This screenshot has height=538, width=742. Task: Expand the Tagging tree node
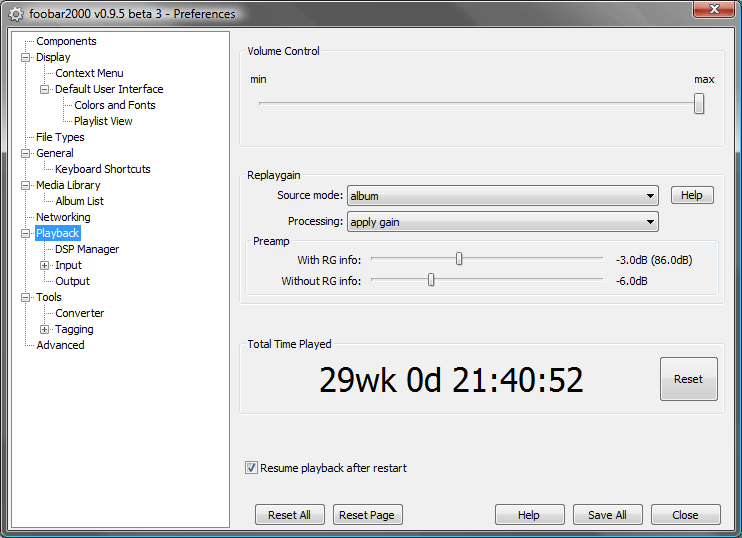[x=44, y=329]
